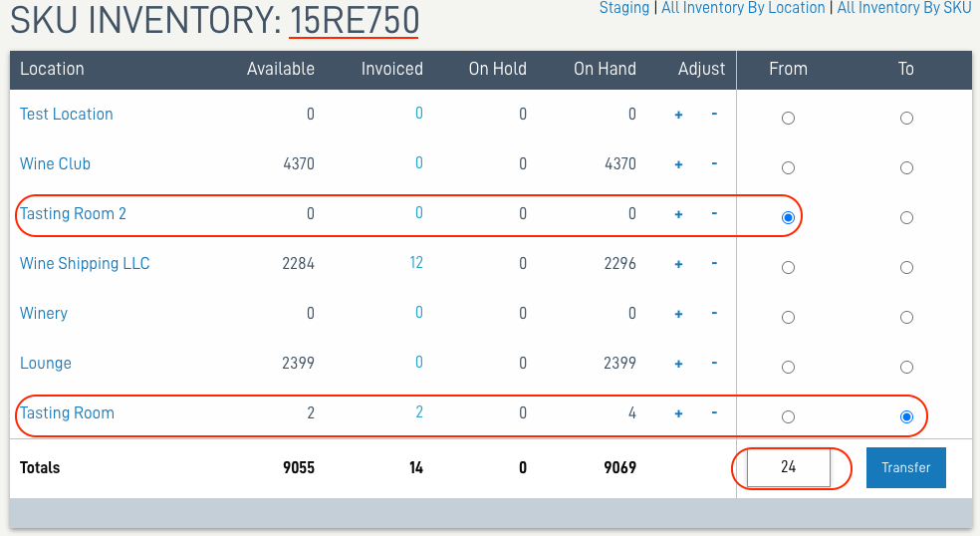Open Wine Club location link
Viewport: 980px width, 536px height.
click(55, 163)
